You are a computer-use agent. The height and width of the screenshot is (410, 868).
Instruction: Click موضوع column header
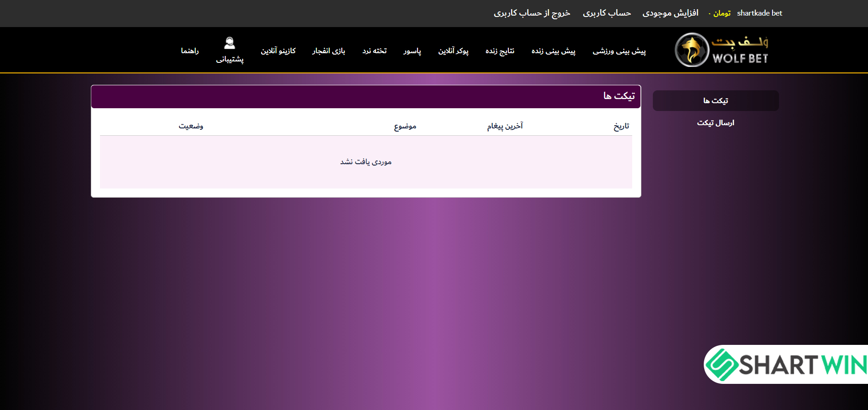(x=405, y=126)
